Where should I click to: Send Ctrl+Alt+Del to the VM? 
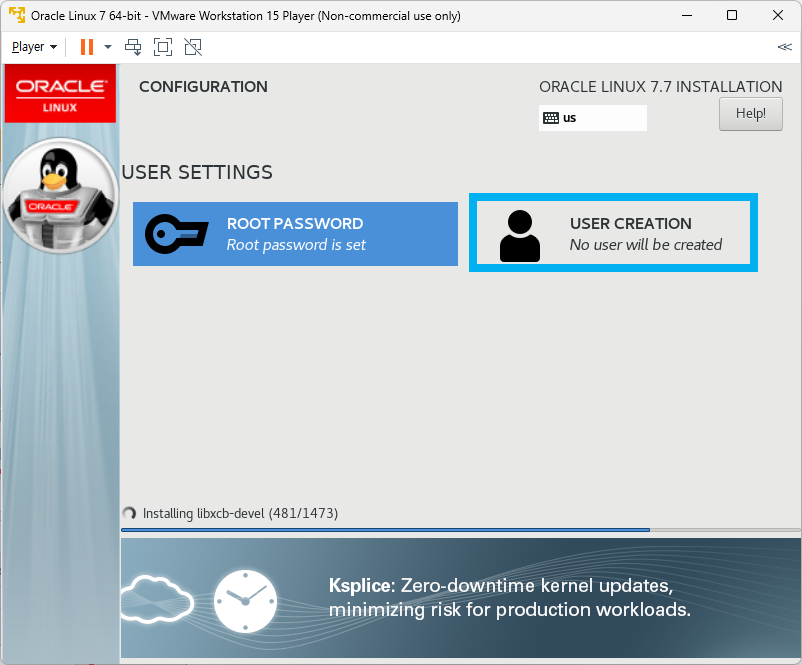tap(133, 47)
